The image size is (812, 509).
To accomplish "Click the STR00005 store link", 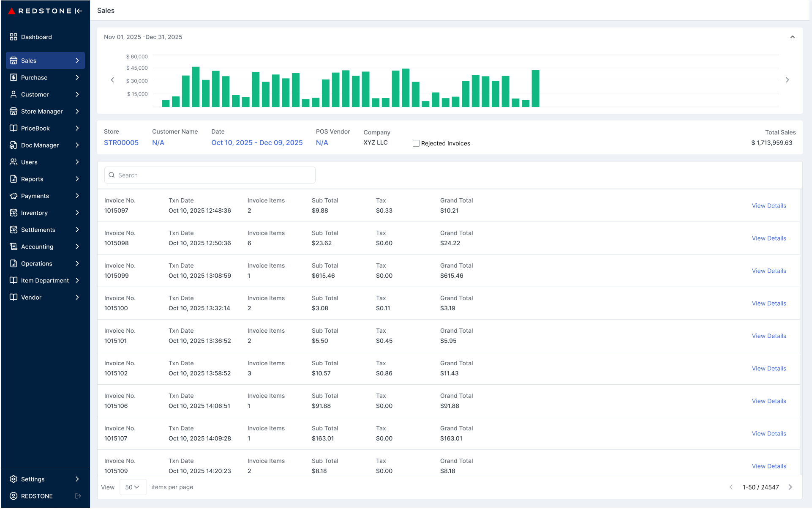I will pos(121,142).
